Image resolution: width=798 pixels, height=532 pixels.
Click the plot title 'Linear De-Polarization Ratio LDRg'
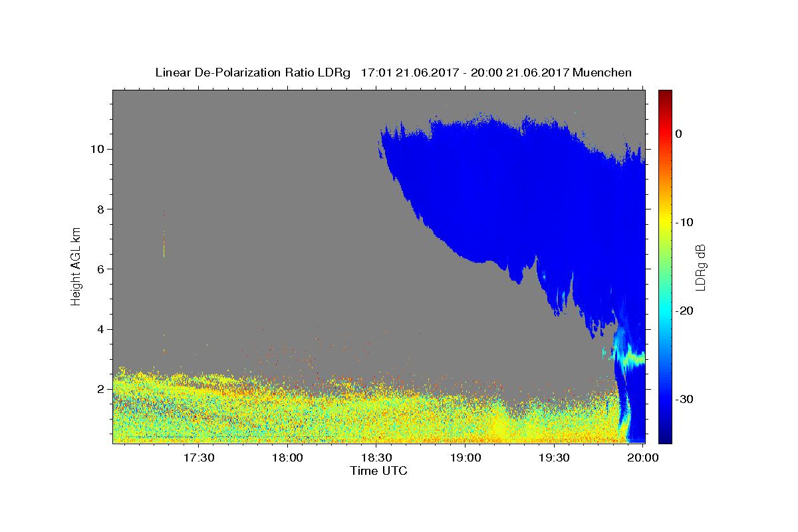tap(253, 72)
